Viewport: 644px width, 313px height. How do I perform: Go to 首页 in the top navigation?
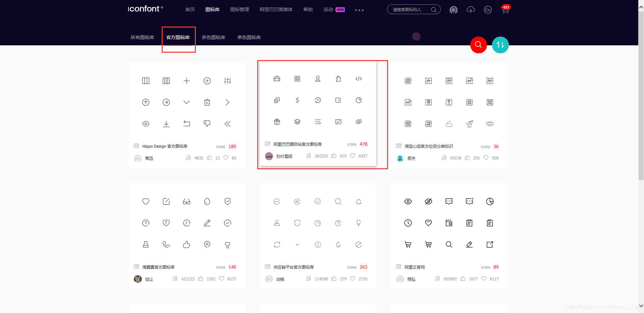pyautogui.click(x=190, y=9)
